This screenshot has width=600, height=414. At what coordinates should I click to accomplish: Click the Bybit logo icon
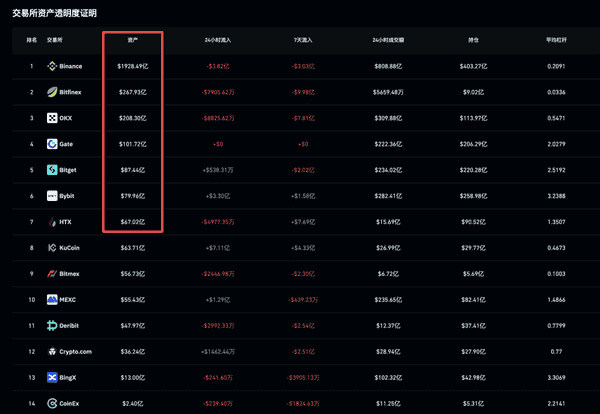pos(53,195)
